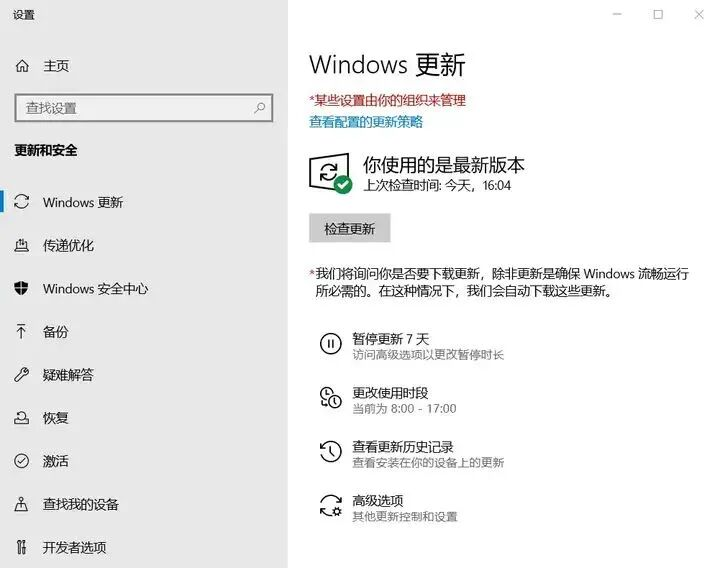Maximize the 设置 window
This screenshot has width=720, height=568.
tap(658, 14)
